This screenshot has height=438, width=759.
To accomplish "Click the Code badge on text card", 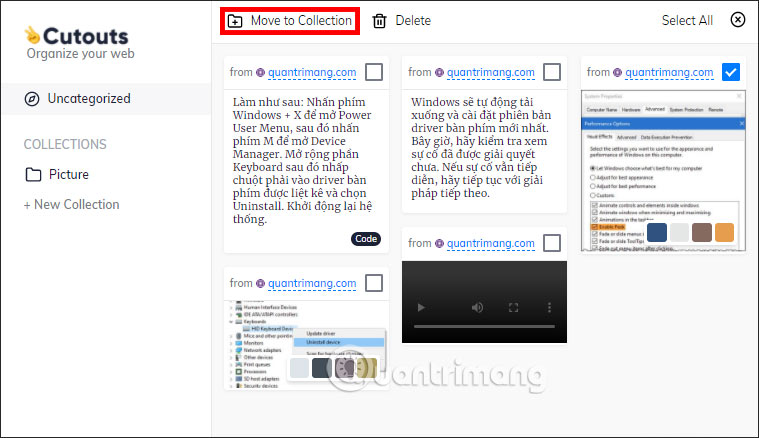I will (366, 239).
